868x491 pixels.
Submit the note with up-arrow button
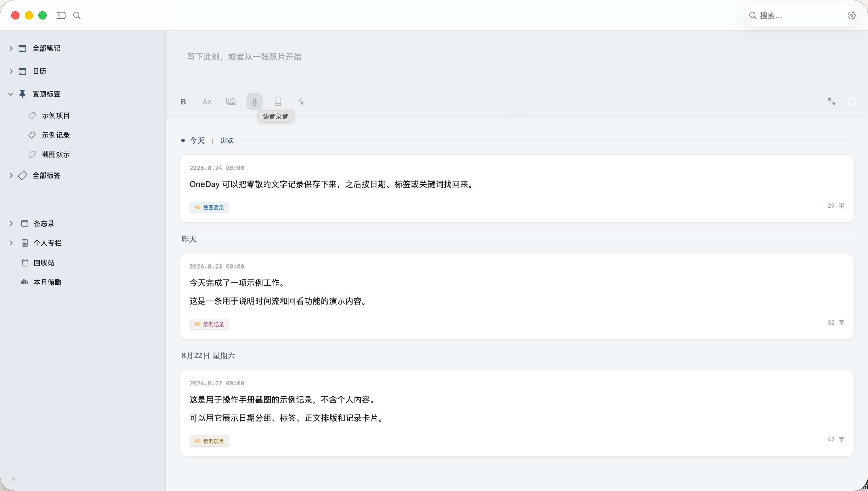click(x=852, y=102)
